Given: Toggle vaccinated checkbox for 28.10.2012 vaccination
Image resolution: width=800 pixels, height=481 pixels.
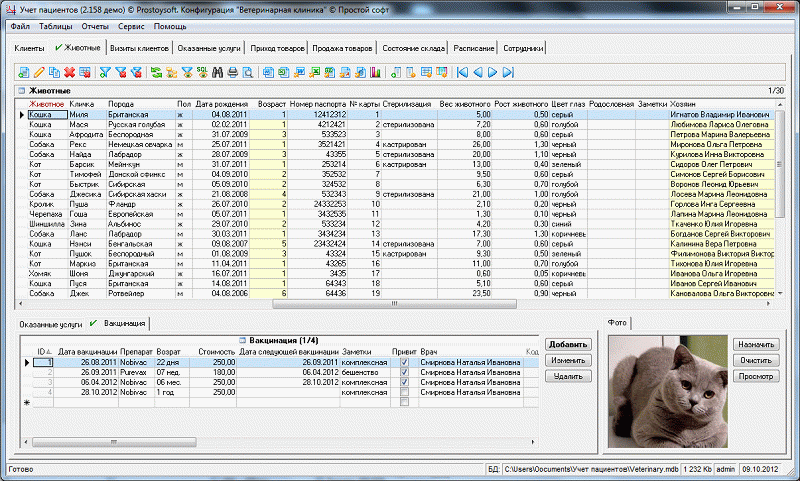Looking at the screenshot, I should coord(403,392).
